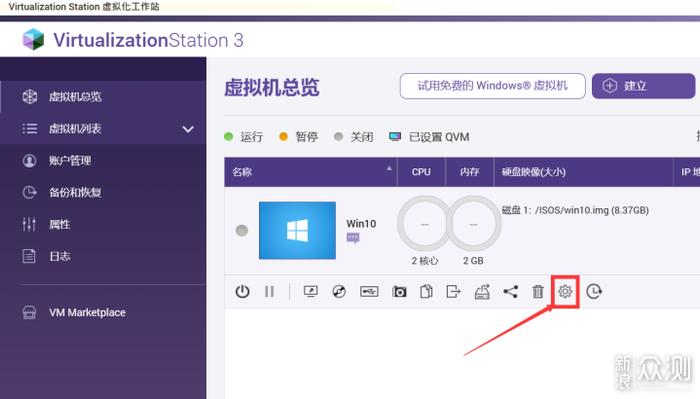Click the 运行 running status legend

pos(243,137)
